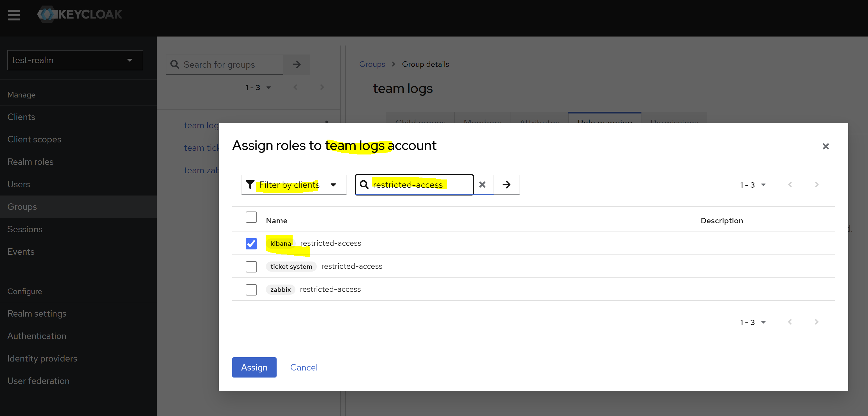Clear the restricted-access search query
This screenshot has height=416, width=868.
pyautogui.click(x=482, y=185)
